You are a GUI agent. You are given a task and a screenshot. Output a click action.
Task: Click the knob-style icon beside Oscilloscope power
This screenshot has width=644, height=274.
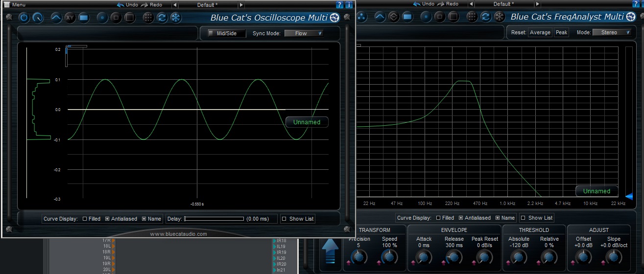click(38, 18)
